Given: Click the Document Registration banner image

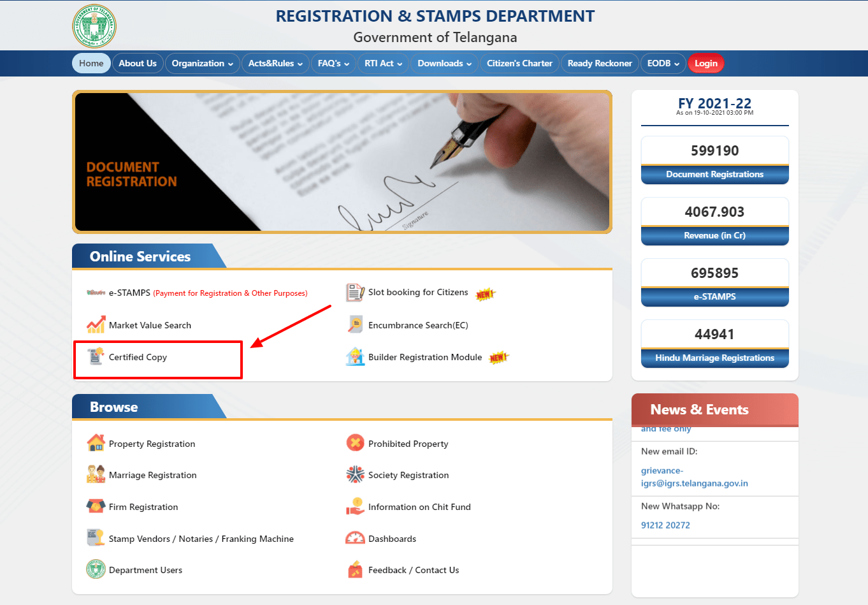Looking at the screenshot, I should [x=342, y=162].
